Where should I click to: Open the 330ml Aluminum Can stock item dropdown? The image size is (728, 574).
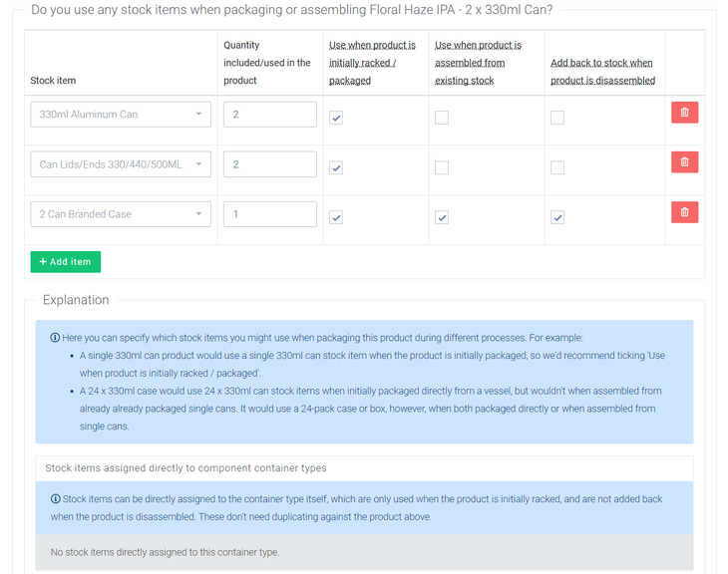point(121,115)
